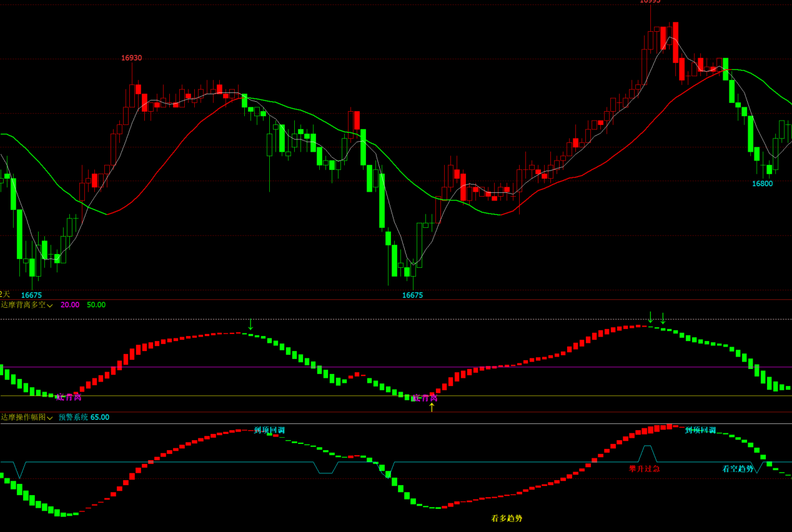Click the 看空趋势 cyan trend label

pyautogui.click(x=738, y=468)
